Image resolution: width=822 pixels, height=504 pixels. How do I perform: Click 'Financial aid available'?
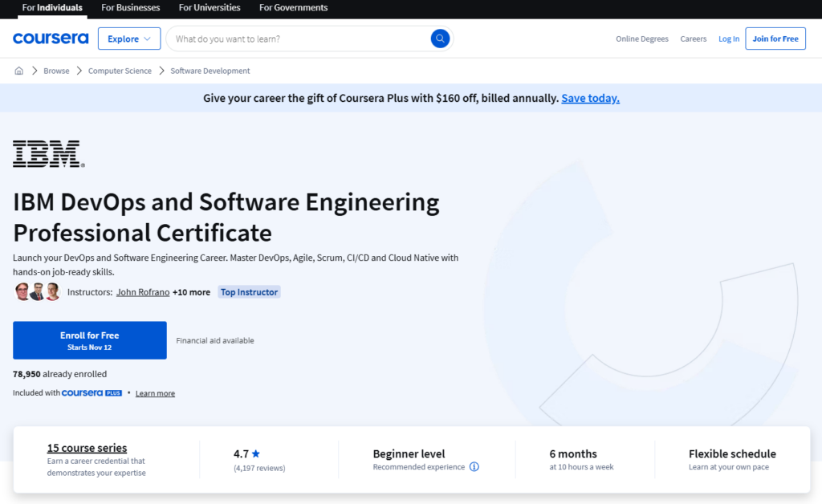pyautogui.click(x=215, y=340)
